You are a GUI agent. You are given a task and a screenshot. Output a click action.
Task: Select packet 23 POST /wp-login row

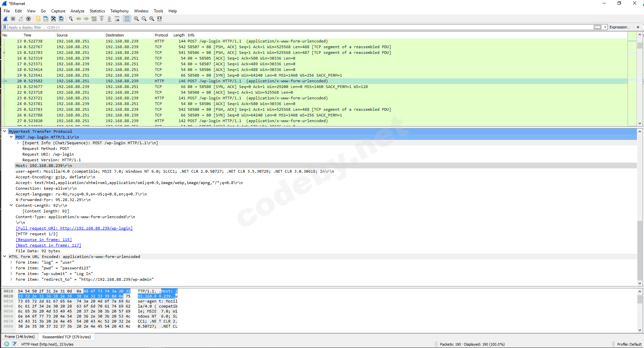(x=314, y=98)
